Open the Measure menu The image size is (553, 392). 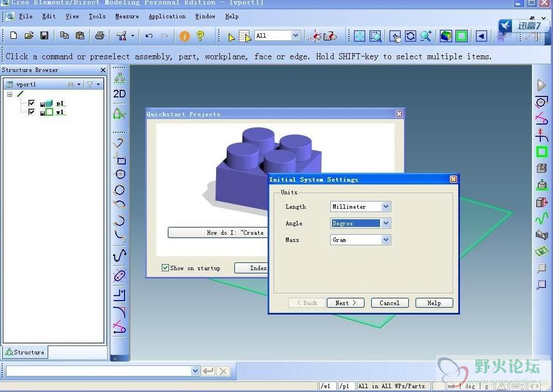click(x=127, y=16)
